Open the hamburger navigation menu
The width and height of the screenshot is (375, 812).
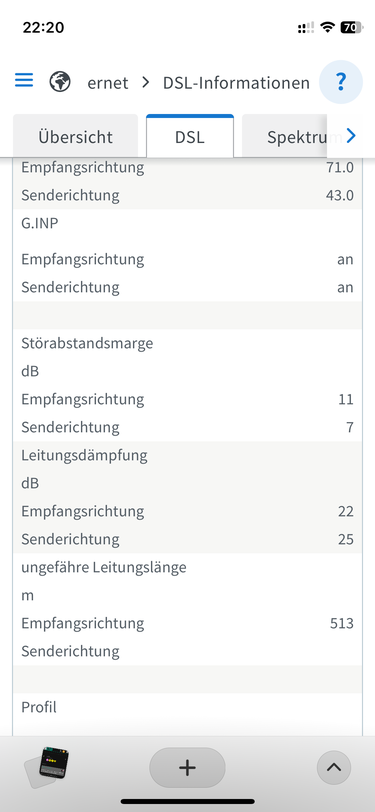click(24, 80)
